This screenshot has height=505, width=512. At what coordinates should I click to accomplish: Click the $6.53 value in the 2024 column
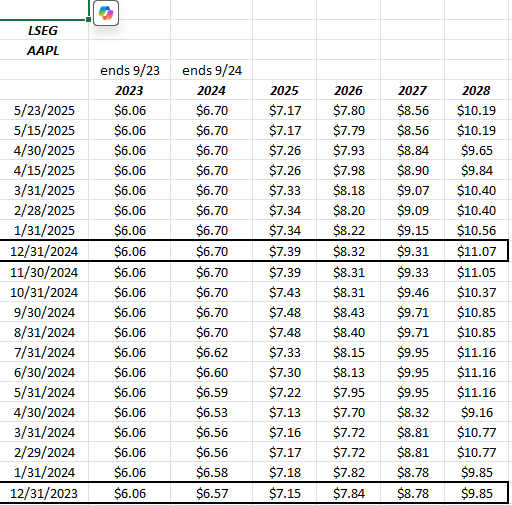212,412
